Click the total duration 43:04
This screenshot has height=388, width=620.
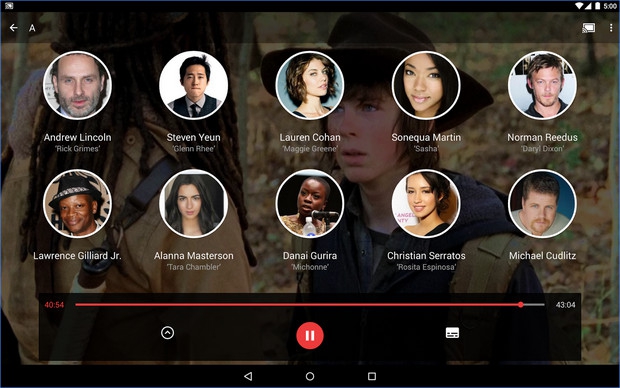pyautogui.click(x=565, y=305)
